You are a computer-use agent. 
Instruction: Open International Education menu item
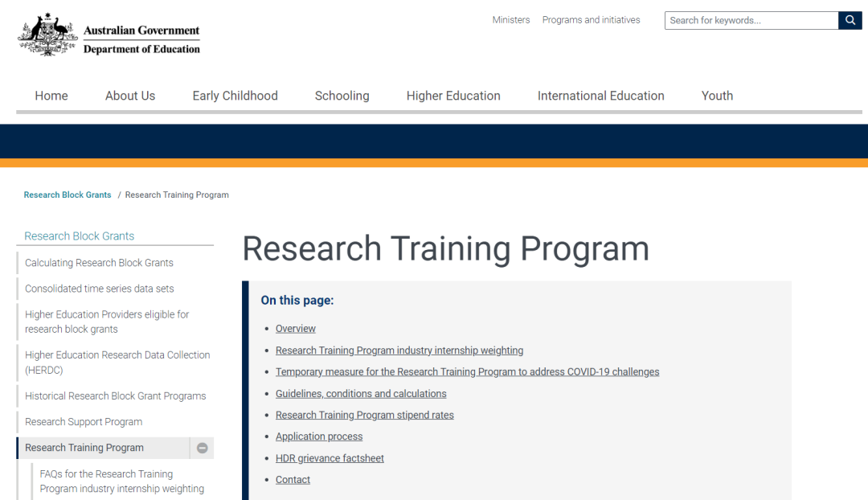[x=600, y=96]
